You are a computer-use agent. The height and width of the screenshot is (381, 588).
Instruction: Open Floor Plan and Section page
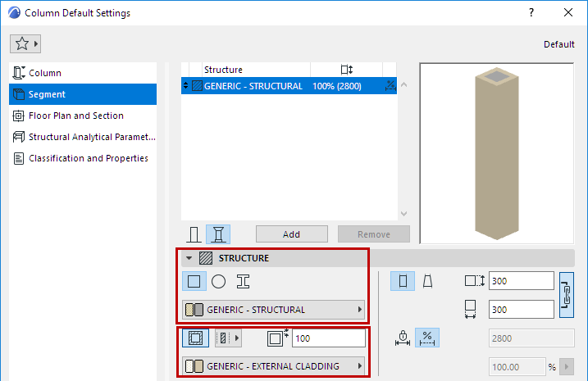(83, 116)
